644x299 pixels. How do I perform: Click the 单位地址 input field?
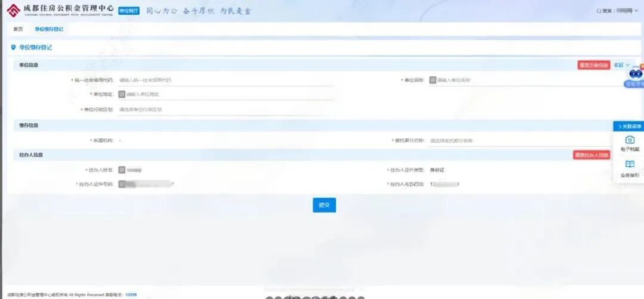[x=225, y=94]
